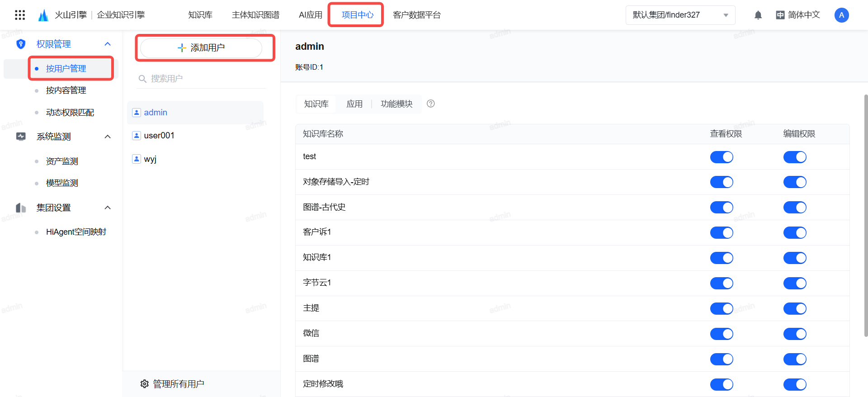Image resolution: width=868 pixels, height=397 pixels.
Task: Collapse the 系统监测 section chevron
Action: tap(108, 137)
